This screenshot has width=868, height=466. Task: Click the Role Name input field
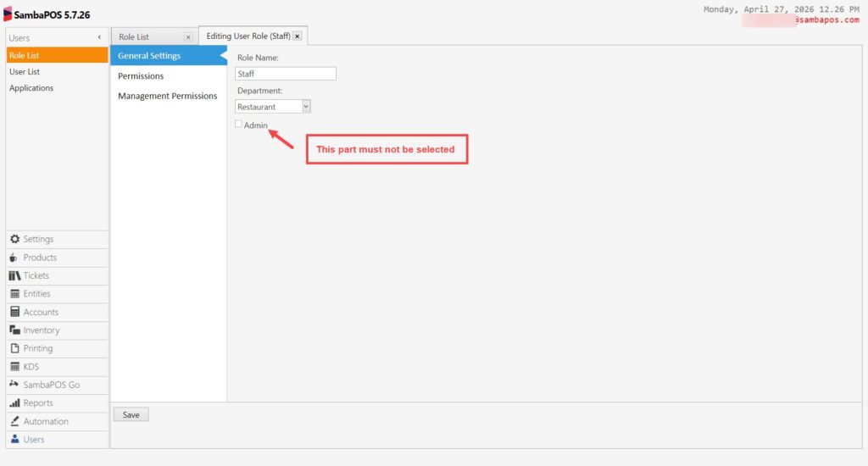[286, 74]
